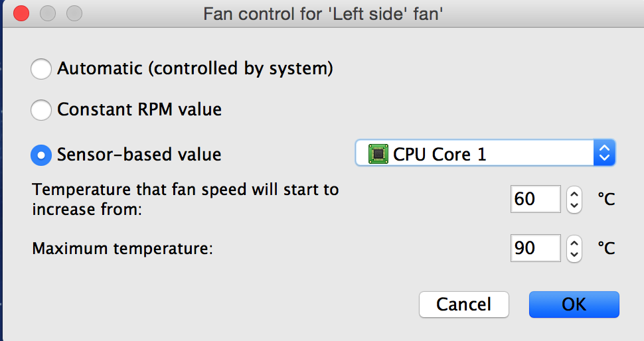Decrease the start temperature with down arrow
This screenshot has width=644, height=341.
pos(574,206)
